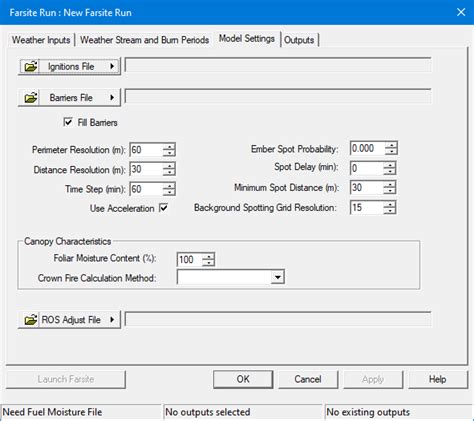Click the Foliar Moisture Content field
Viewport: 474px width, 421px height.
point(189,259)
